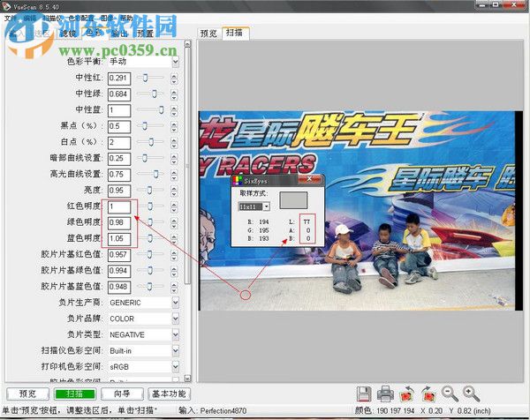Open the 色彩平衡 dropdown
Image resolution: width=530 pixels, height=420 pixels.
point(176,62)
